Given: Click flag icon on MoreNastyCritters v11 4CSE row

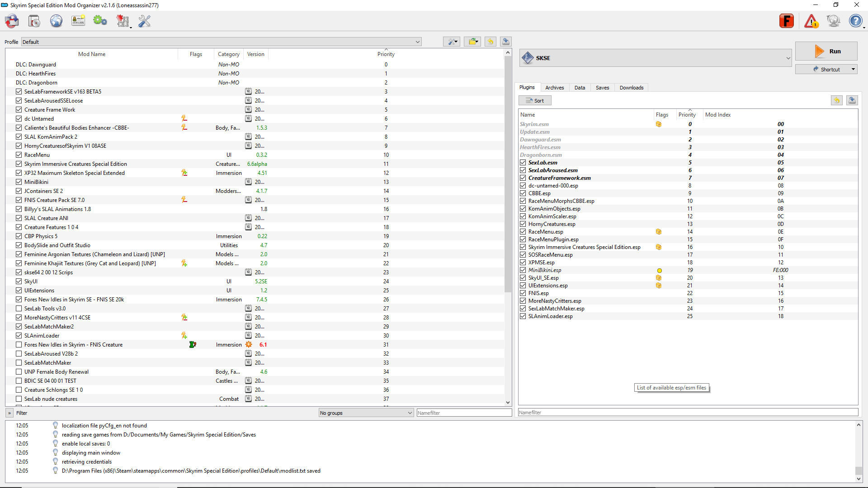Looking at the screenshot, I should point(184,317).
